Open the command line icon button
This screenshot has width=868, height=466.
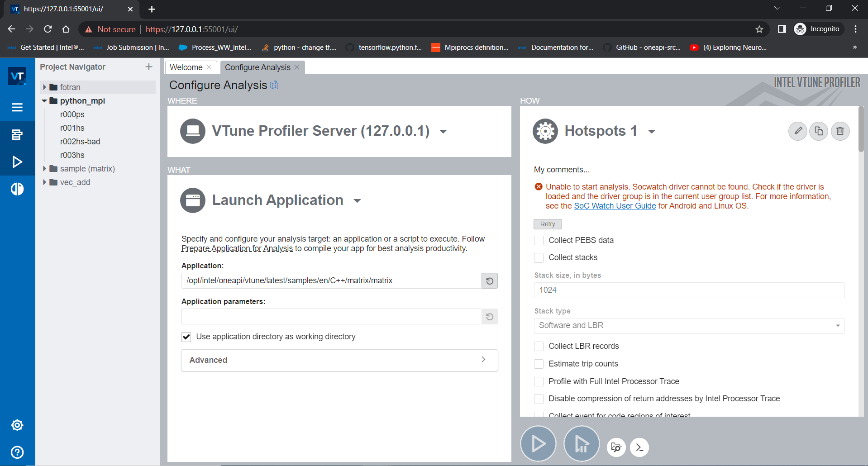click(639, 447)
